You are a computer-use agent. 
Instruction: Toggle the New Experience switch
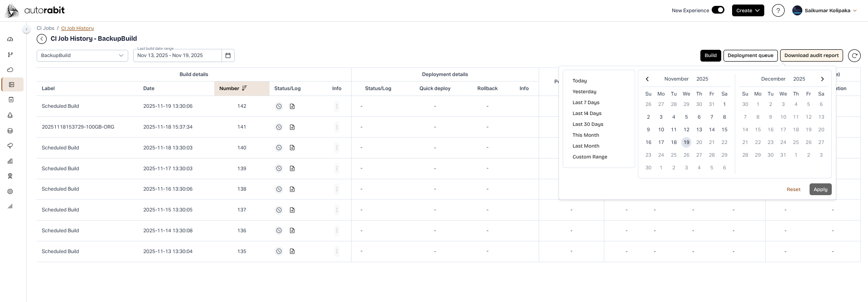718,10
